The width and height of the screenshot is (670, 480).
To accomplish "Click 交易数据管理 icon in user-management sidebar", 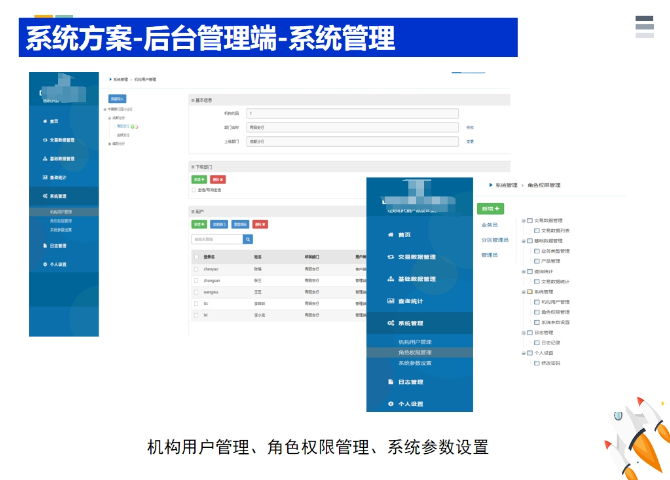I will [x=45, y=140].
